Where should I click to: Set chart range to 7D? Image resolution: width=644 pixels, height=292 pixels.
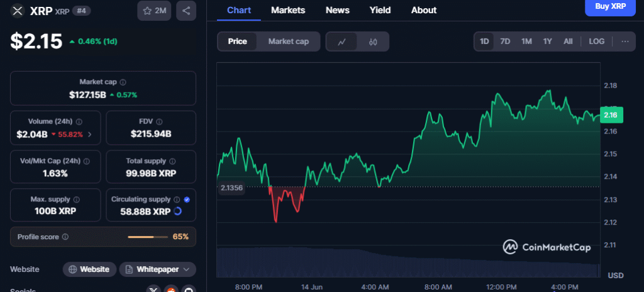[x=505, y=42]
